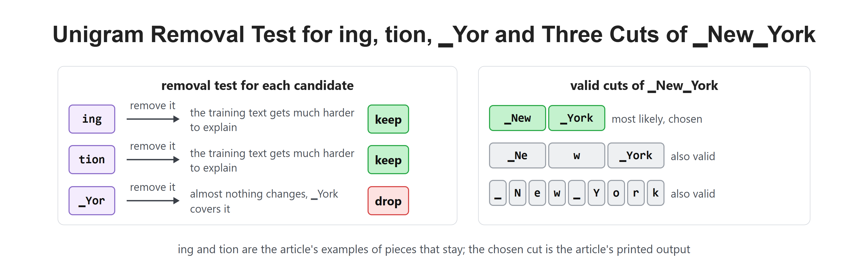Click the 'removal test for each candidate' heading

pyautogui.click(x=257, y=86)
